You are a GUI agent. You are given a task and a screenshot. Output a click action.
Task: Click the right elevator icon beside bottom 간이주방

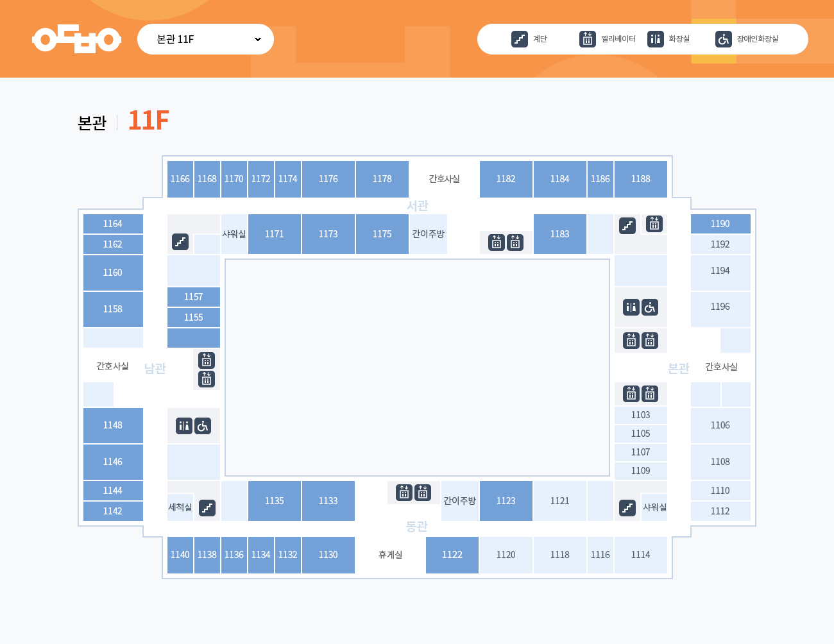tap(423, 492)
